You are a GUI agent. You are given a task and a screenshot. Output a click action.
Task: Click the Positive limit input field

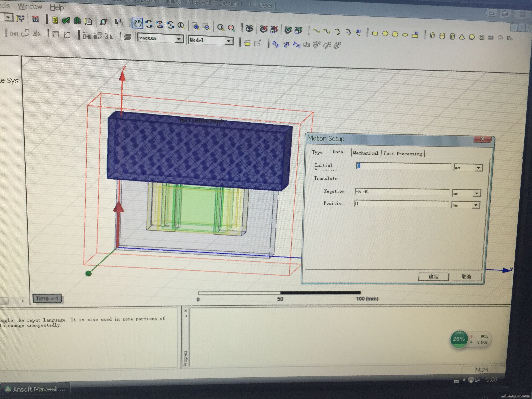pos(401,204)
